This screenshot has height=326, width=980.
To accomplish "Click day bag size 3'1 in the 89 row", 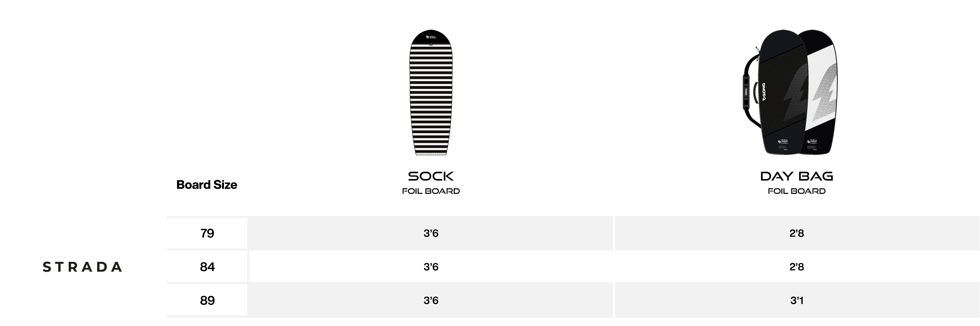I will [797, 300].
